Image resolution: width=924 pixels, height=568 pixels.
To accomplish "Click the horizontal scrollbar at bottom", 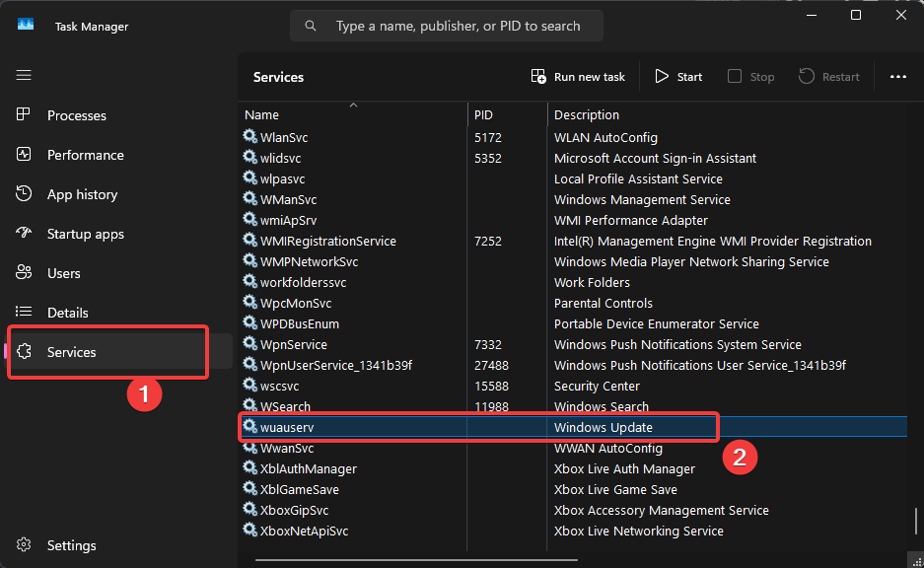I will click(x=416, y=560).
